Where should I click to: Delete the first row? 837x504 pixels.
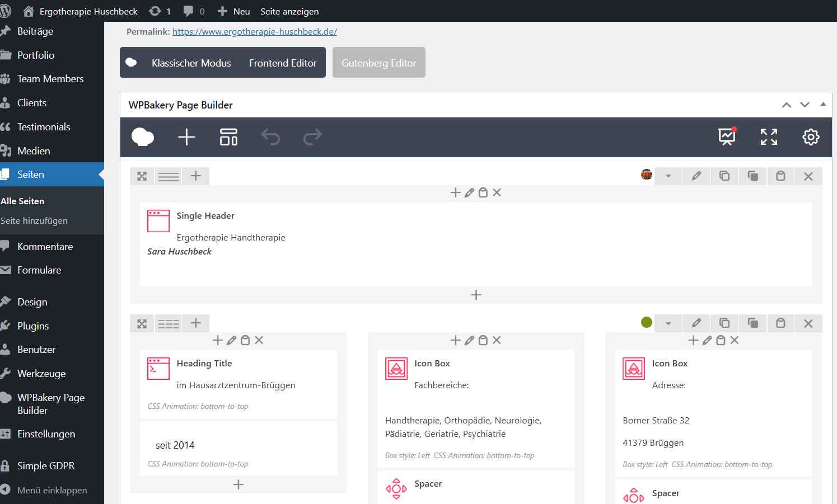(808, 176)
